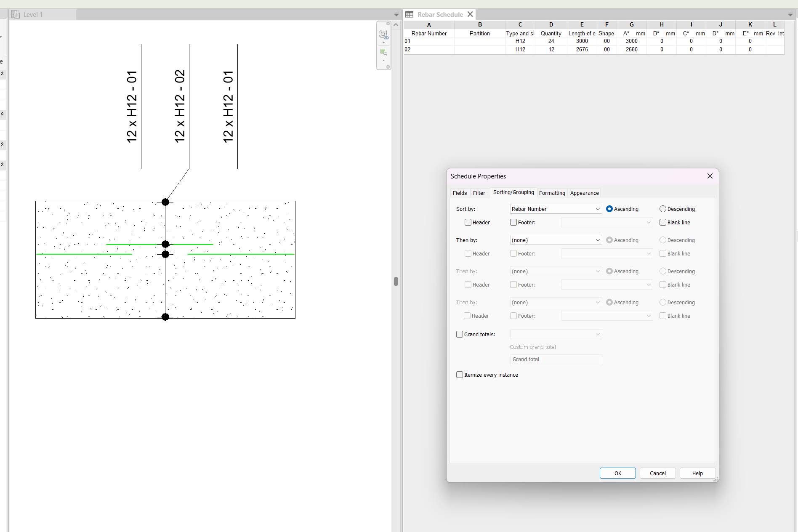This screenshot has height=532, width=798.
Task: Click the Custom grand total title field
Action: click(x=556, y=360)
